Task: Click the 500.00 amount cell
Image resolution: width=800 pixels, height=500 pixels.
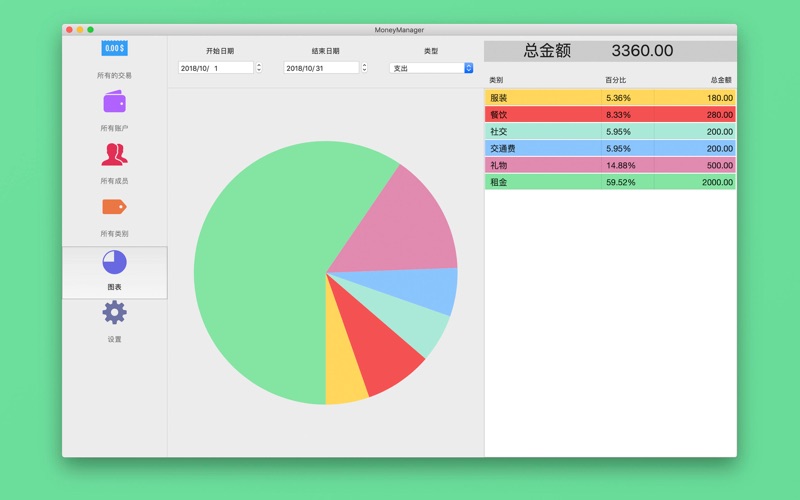Action: coord(720,165)
